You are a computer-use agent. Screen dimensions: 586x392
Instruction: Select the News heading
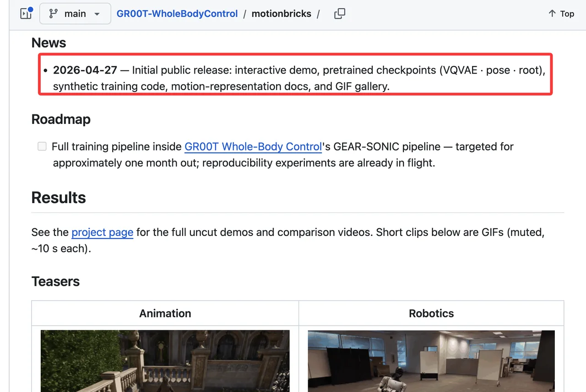coord(49,43)
